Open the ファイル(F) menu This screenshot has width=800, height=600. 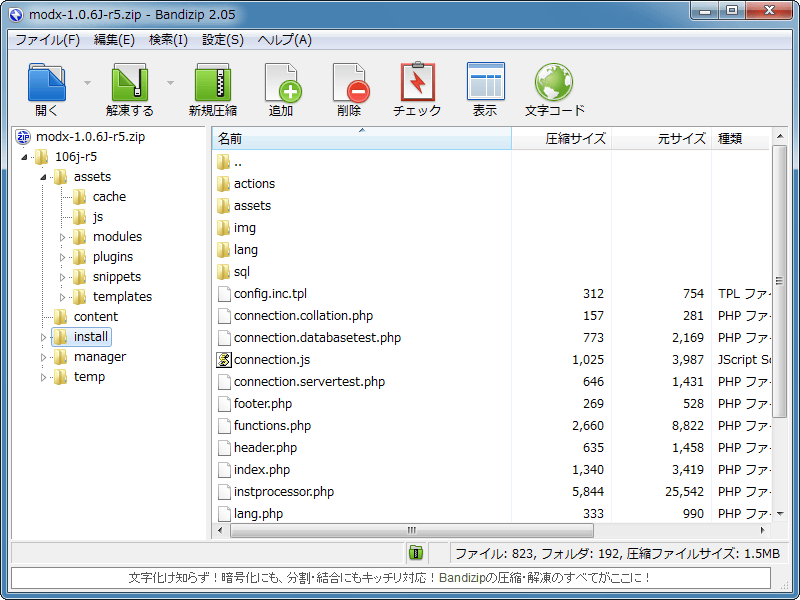pyautogui.click(x=47, y=40)
